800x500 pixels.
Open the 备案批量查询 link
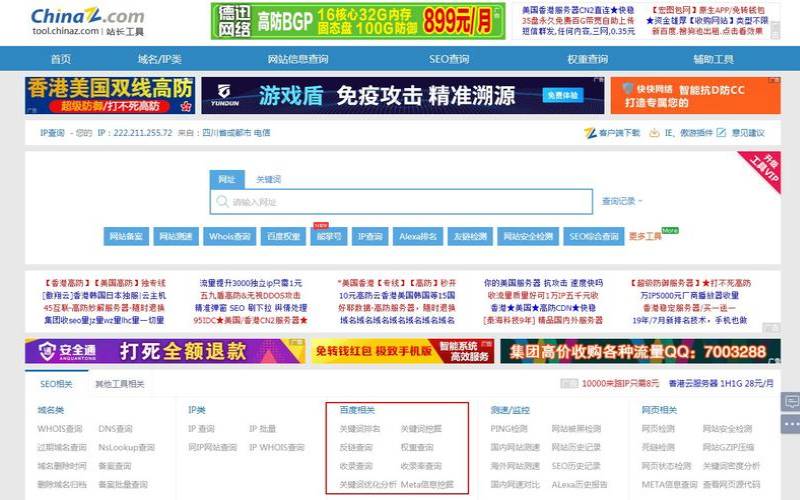click(x=123, y=484)
